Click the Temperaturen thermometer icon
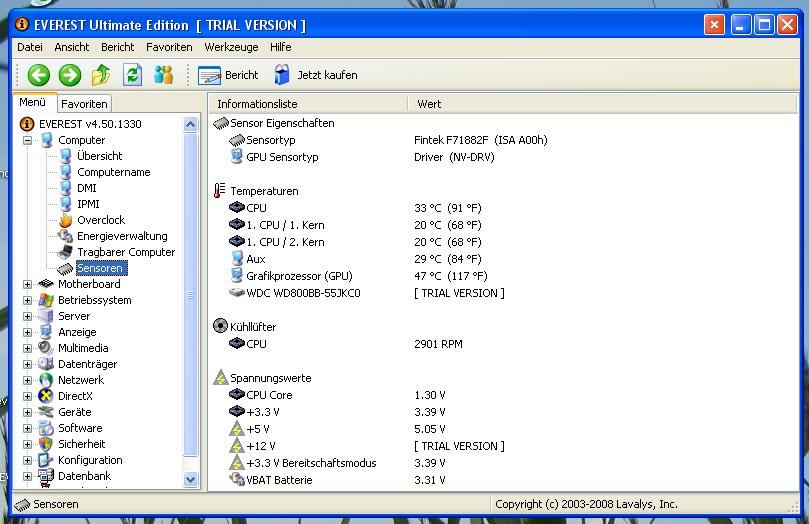Image resolution: width=809 pixels, height=524 pixels. click(220, 190)
